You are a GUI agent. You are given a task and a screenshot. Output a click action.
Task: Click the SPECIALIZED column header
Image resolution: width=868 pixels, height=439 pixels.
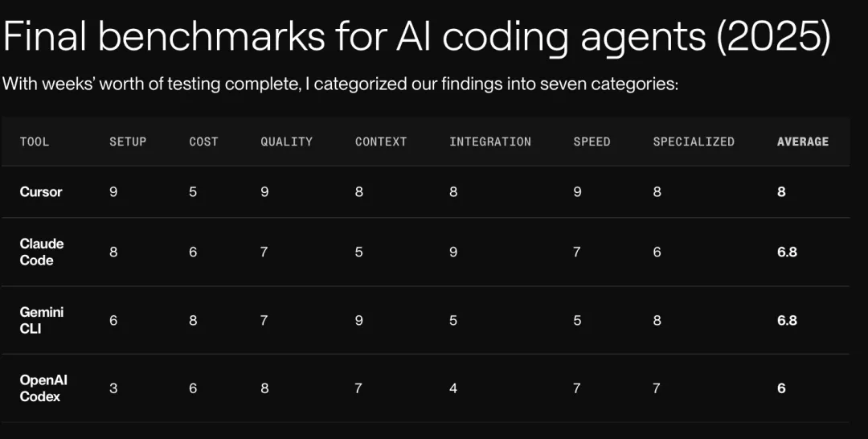click(694, 142)
